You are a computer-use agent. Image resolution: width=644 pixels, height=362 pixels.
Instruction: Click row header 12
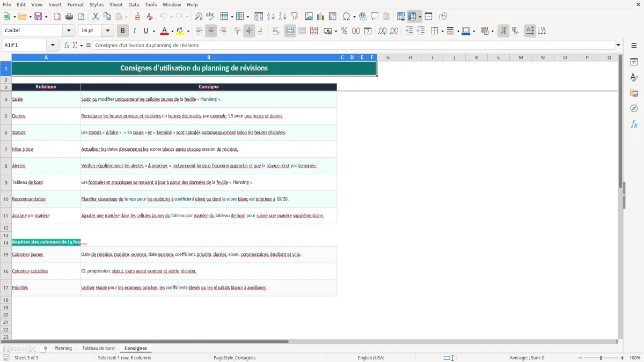(6, 228)
